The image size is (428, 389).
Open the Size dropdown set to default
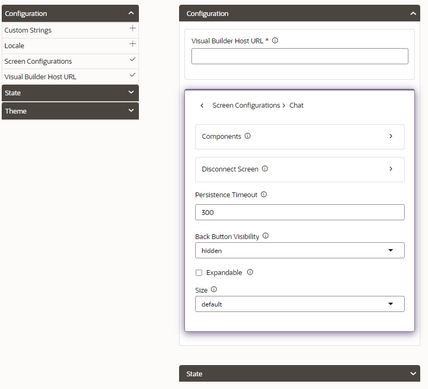tap(300, 304)
